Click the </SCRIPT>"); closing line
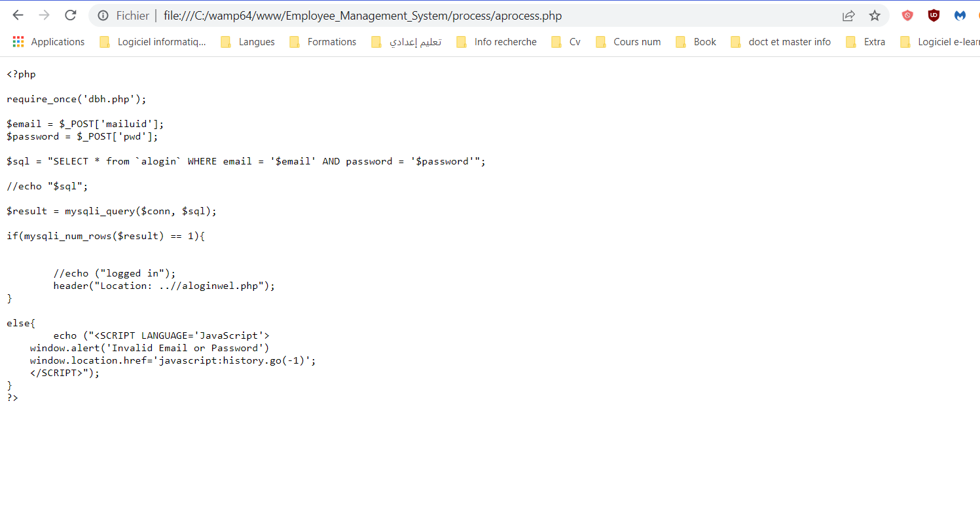Image resolution: width=980 pixels, height=515 pixels. 65,373
